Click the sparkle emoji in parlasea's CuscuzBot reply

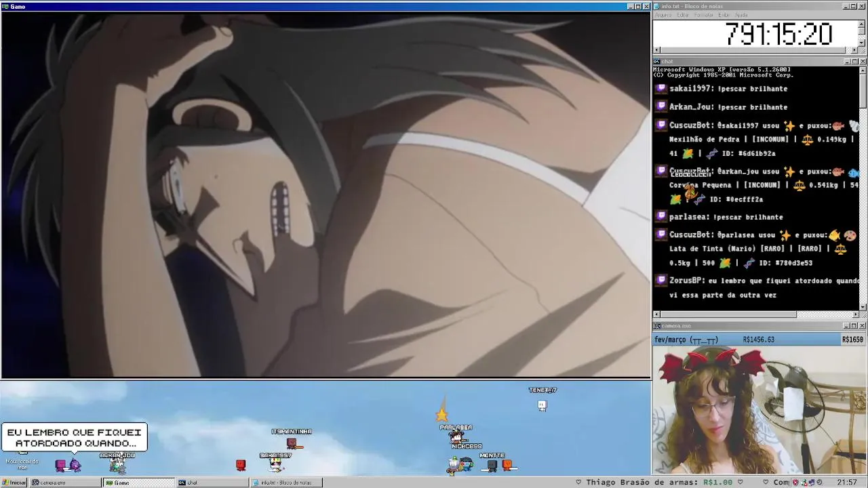(x=786, y=235)
